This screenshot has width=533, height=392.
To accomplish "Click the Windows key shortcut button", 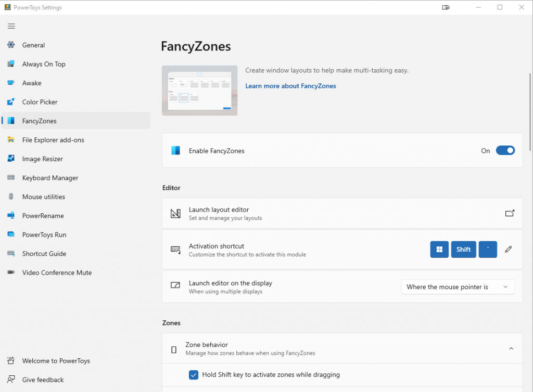I will [x=439, y=250].
